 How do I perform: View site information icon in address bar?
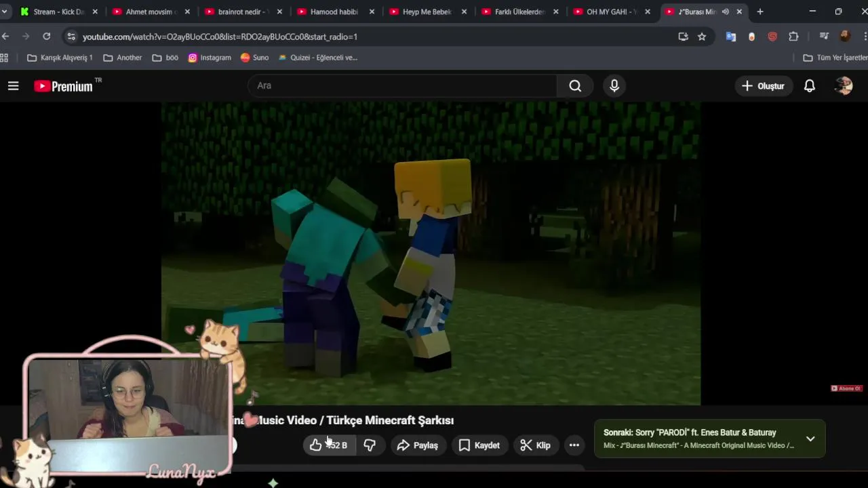coord(71,37)
